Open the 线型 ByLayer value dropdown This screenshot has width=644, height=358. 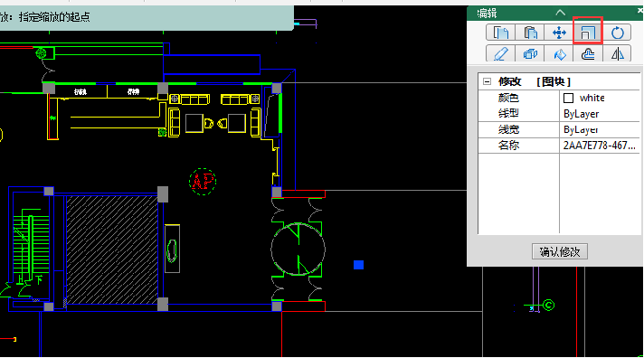pyautogui.click(x=600, y=114)
